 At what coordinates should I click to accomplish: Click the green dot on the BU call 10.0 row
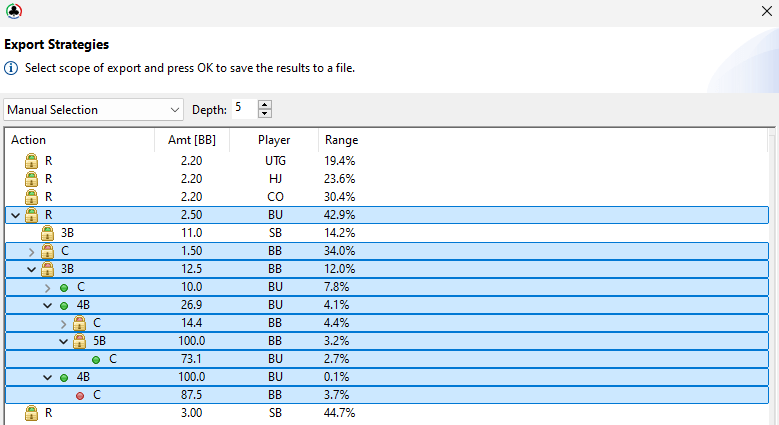(63, 287)
